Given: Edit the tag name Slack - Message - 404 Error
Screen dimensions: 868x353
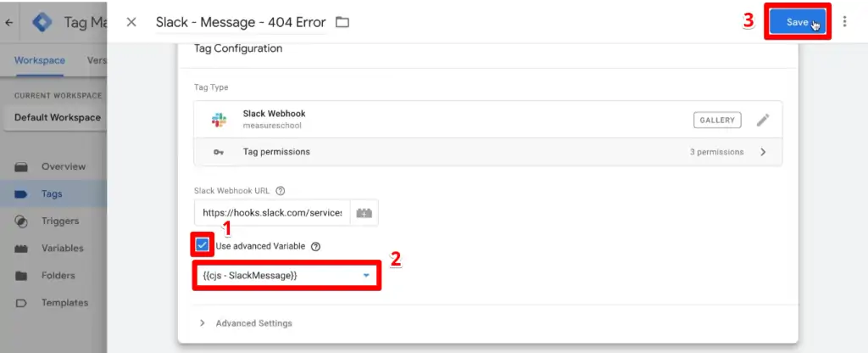Looking at the screenshot, I should (x=241, y=22).
